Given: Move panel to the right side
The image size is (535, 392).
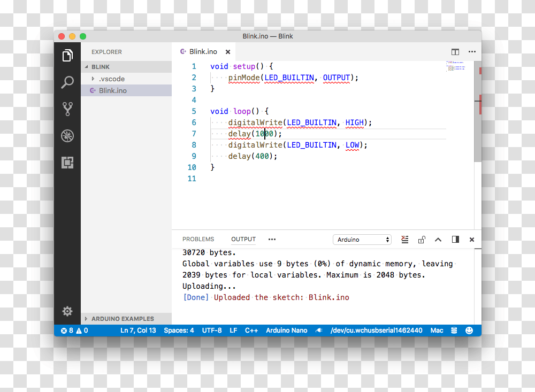Looking at the screenshot, I should pyautogui.click(x=455, y=240).
